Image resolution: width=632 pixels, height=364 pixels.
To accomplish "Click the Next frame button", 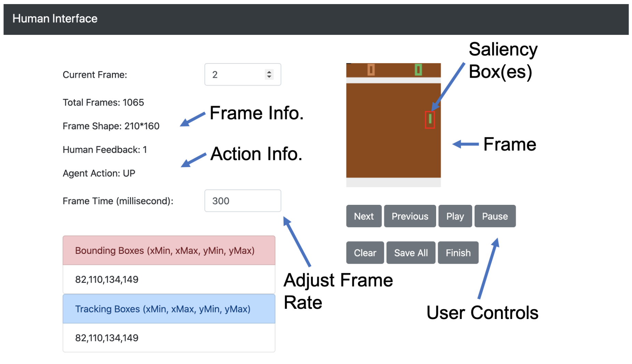I will pyautogui.click(x=363, y=216).
